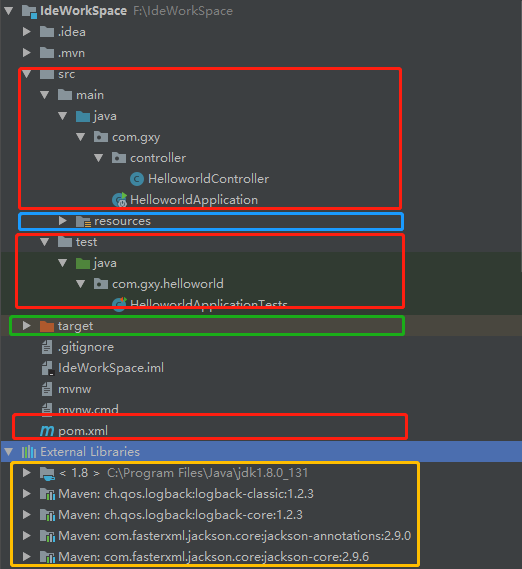Click the resources root folder icon

[83, 221]
